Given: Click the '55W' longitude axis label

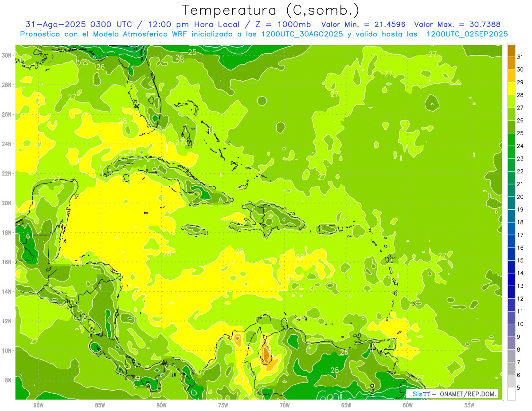Looking at the screenshot, I should tap(469, 405).
